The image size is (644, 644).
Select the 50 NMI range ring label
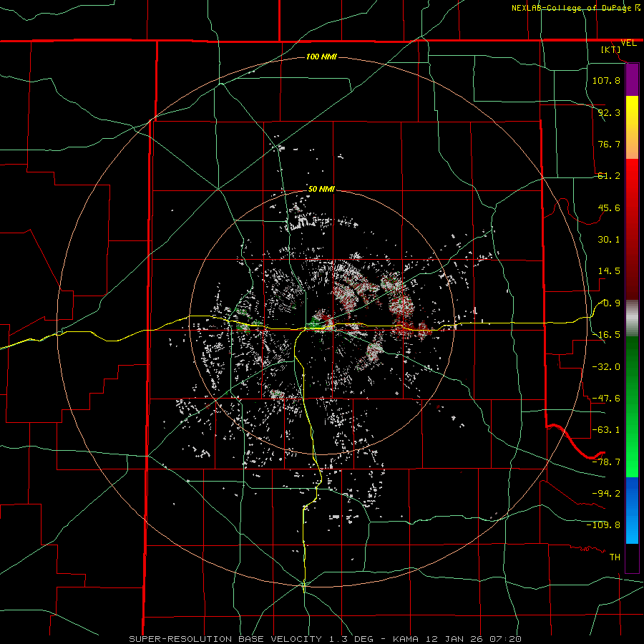tap(321, 189)
